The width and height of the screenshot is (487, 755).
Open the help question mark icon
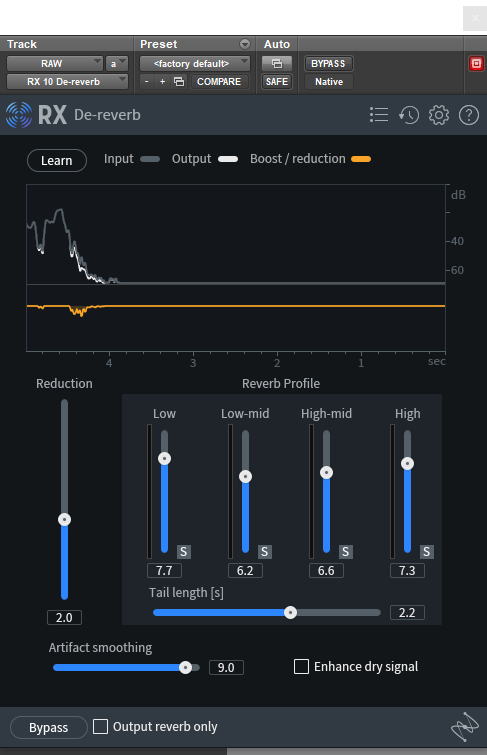pyautogui.click(x=469, y=115)
